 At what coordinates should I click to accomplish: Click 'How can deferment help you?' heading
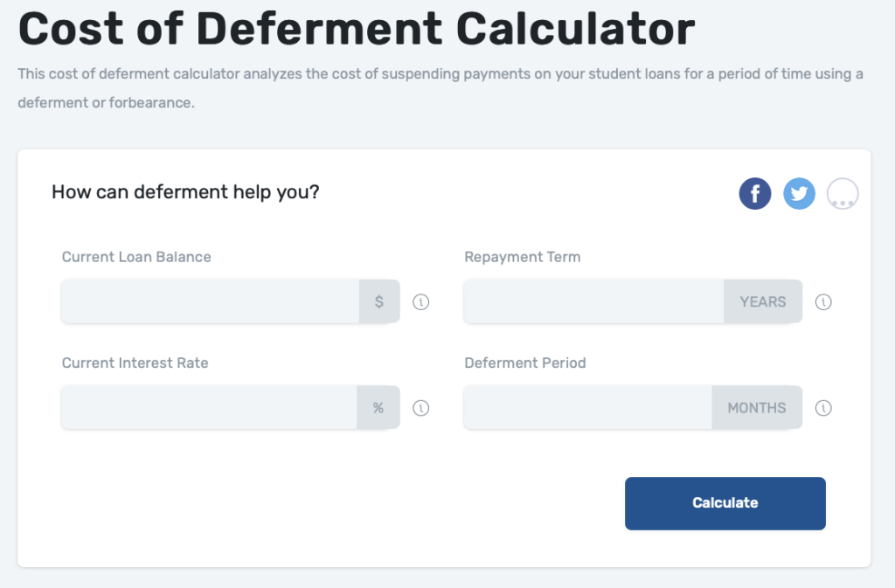click(185, 192)
